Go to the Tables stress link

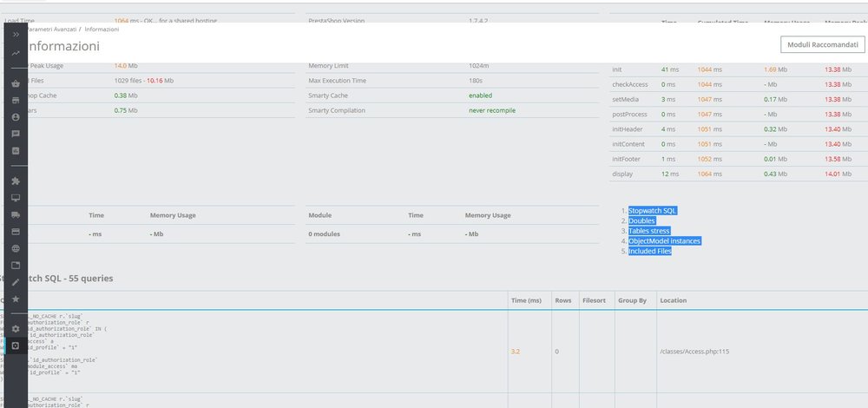click(x=651, y=231)
